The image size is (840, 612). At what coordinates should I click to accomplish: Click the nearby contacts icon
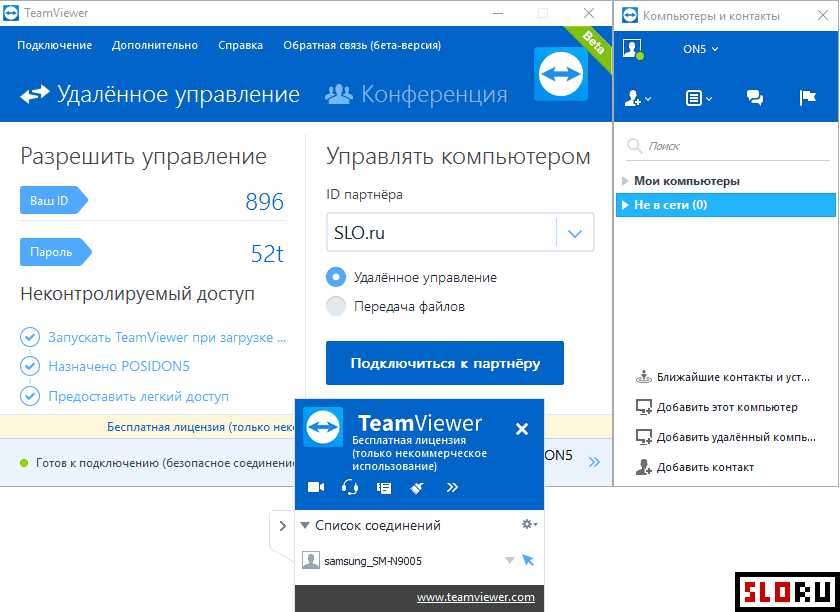[643, 377]
